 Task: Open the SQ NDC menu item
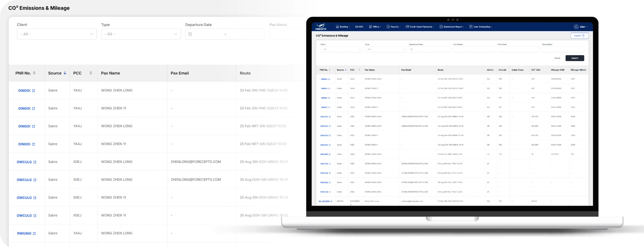click(x=359, y=27)
